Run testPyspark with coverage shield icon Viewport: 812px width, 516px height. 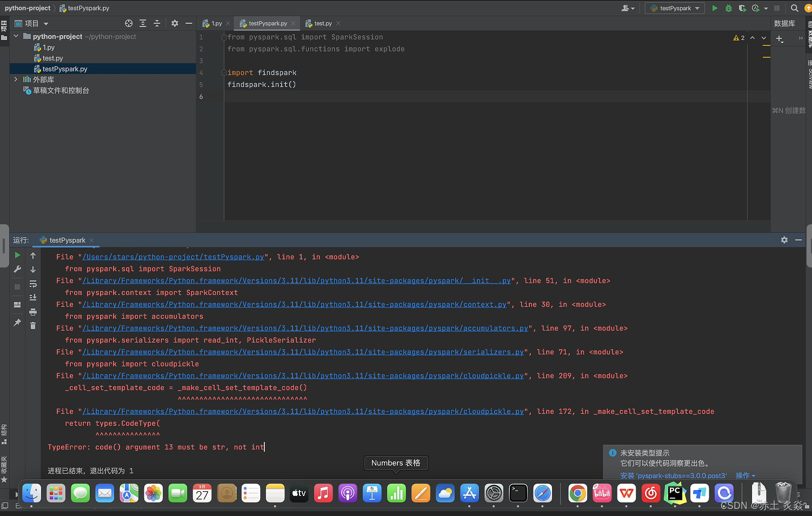[x=742, y=8]
